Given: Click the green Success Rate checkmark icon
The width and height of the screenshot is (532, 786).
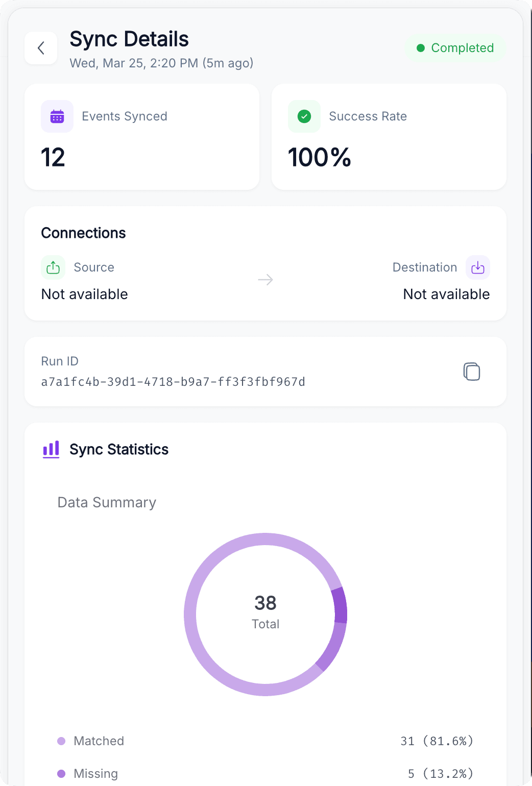Looking at the screenshot, I should pos(304,116).
